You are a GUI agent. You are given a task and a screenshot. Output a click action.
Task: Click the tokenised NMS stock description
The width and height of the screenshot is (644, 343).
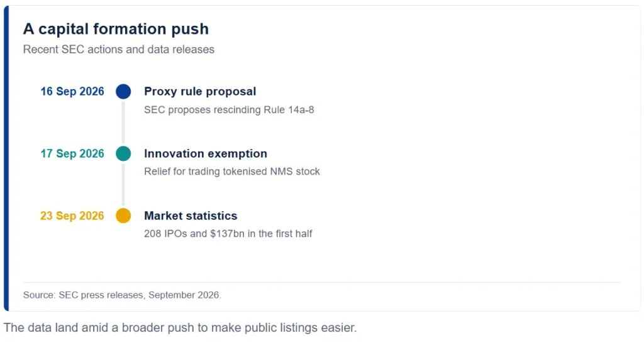click(232, 171)
